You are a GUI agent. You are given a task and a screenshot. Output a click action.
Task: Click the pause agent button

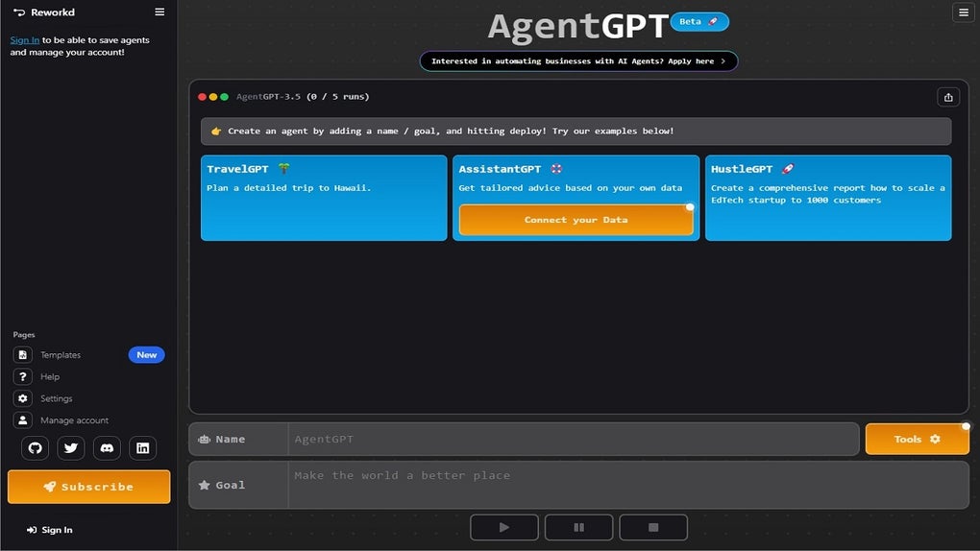click(x=578, y=527)
